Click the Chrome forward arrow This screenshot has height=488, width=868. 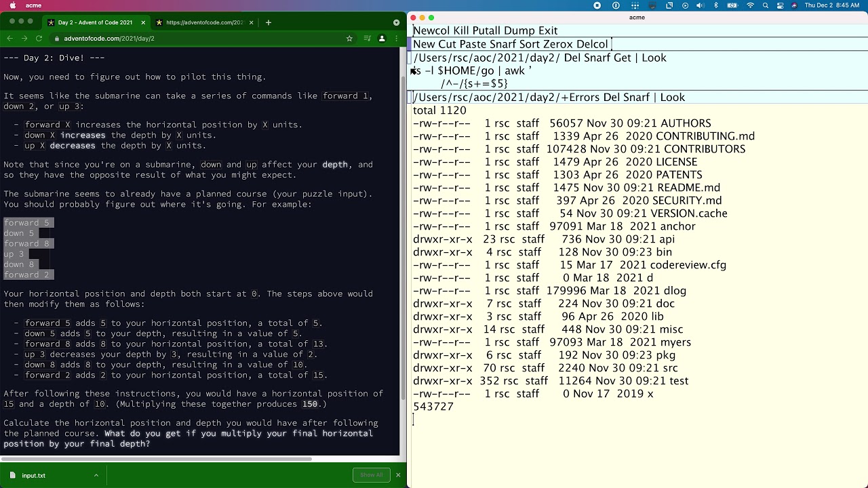[24, 39]
